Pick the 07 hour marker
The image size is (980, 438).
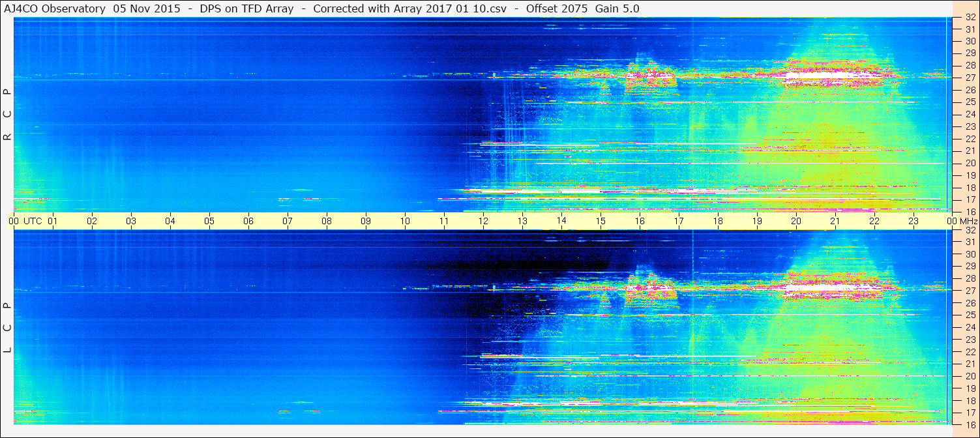tap(288, 221)
